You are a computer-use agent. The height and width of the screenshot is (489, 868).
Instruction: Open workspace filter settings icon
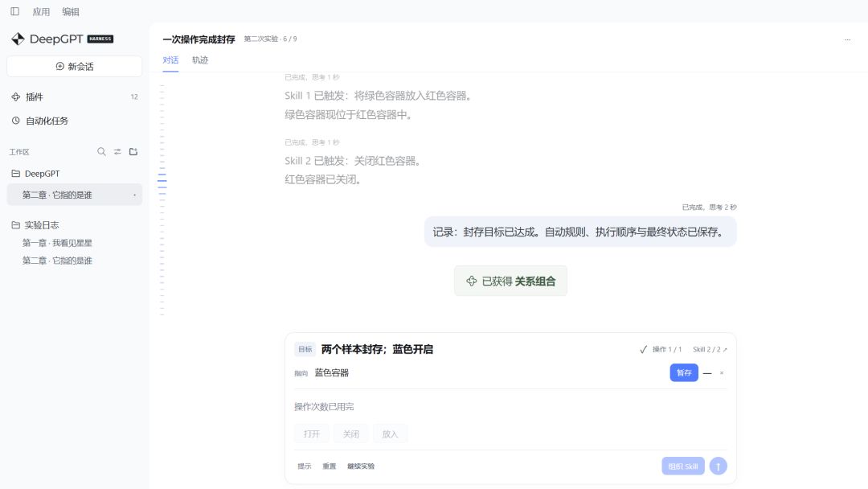tap(117, 152)
